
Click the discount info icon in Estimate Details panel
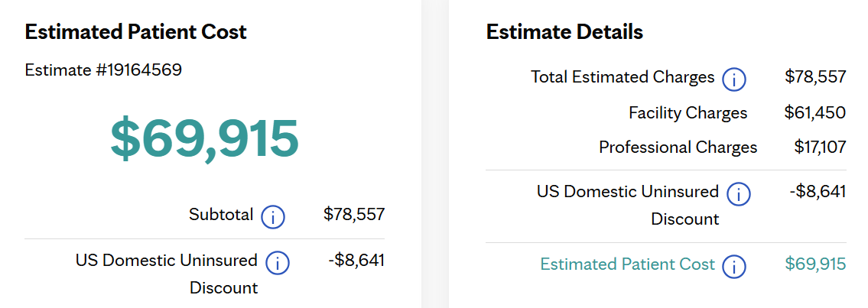coord(738,194)
